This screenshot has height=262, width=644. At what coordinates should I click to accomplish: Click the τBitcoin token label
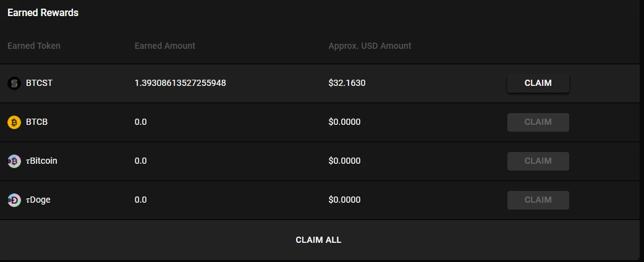pyautogui.click(x=41, y=161)
